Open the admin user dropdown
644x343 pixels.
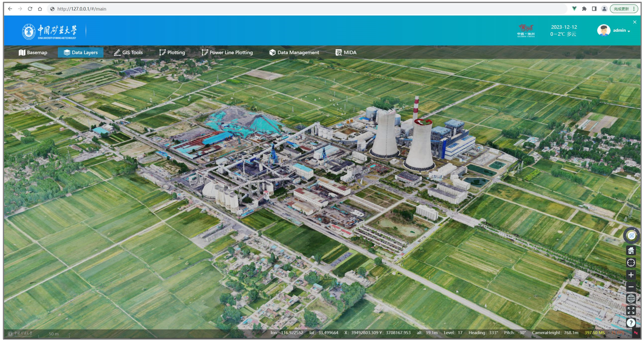point(621,30)
